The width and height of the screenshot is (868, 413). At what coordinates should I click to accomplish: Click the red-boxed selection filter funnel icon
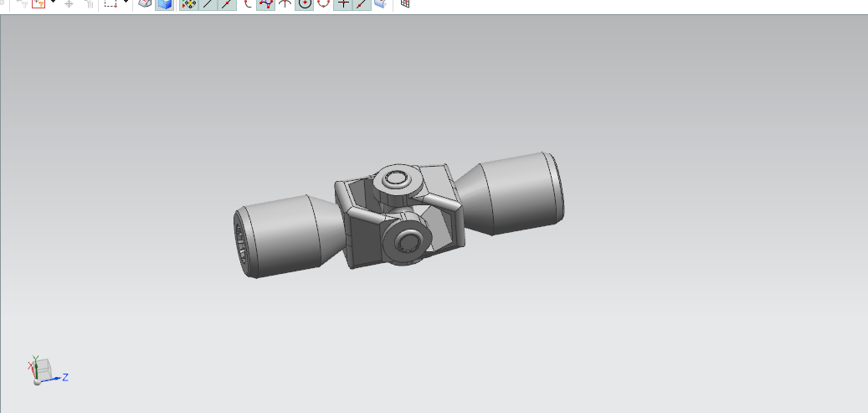(x=39, y=3)
